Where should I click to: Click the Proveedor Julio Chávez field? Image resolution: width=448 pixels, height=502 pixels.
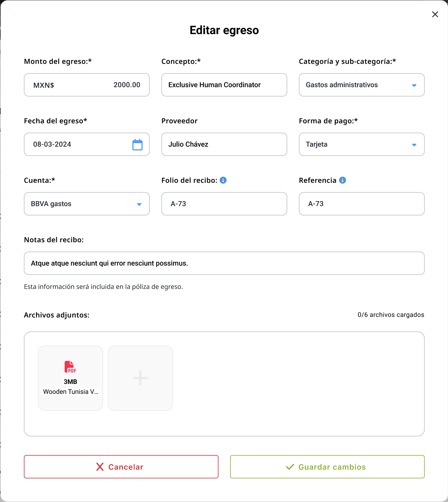pos(224,144)
